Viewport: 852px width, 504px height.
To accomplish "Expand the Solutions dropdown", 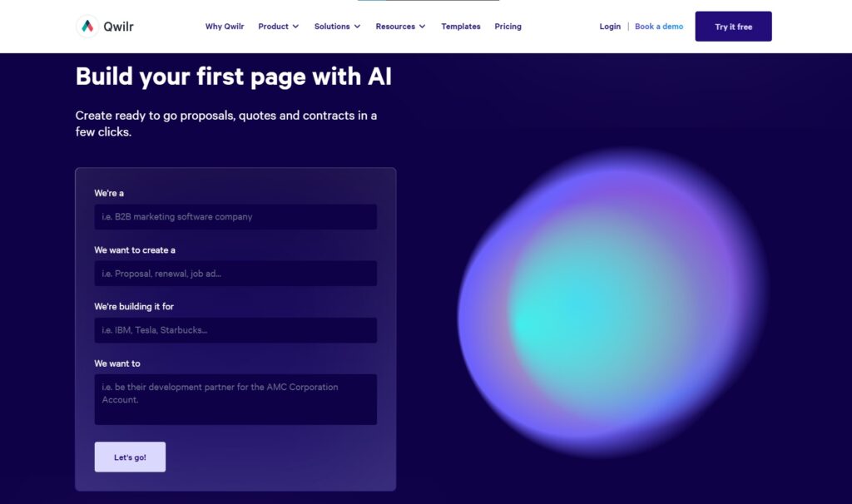I will coord(337,26).
